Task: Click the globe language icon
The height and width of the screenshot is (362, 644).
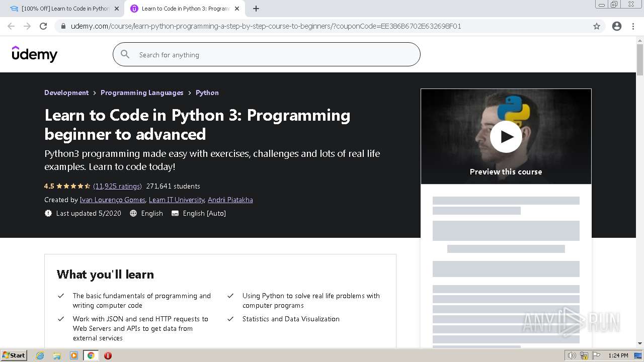Action: 133,213
